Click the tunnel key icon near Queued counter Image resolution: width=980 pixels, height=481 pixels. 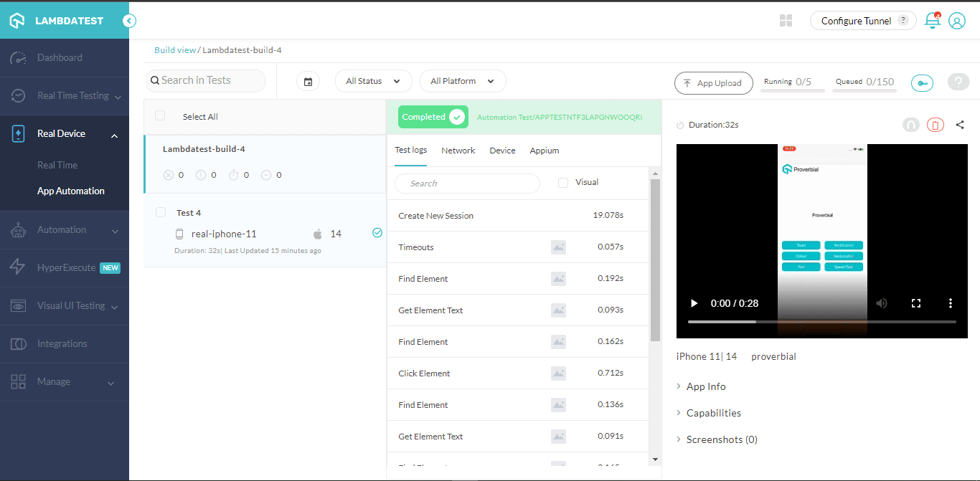(x=922, y=83)
